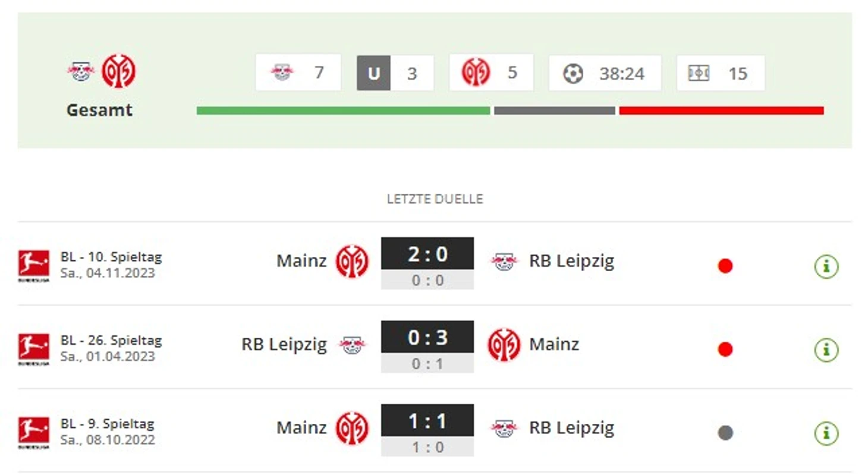The height and width of the screenshot is (475, 868).
Task: Click green segment of the Gesamt bar
Action: click(x=343, y=111)
